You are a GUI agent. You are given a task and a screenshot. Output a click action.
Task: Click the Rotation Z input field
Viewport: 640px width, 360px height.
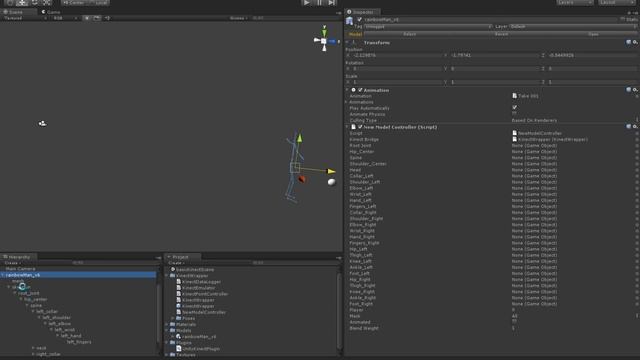[x=593, y=69]
